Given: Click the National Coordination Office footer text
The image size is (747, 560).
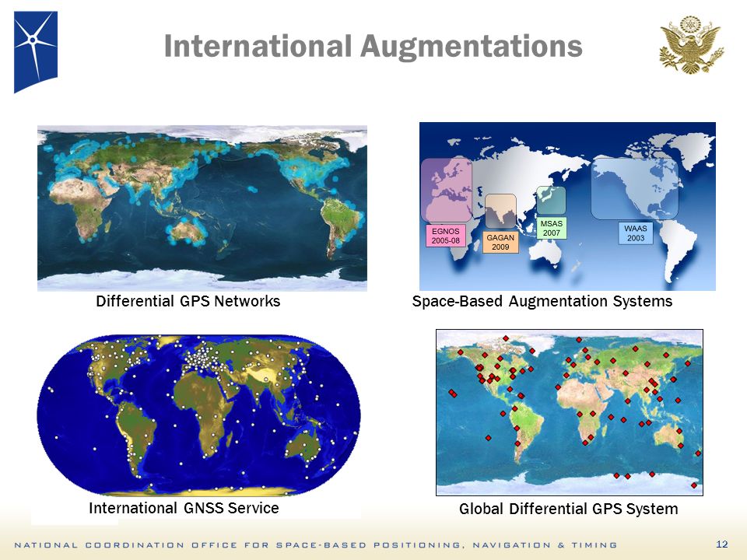Looking at the screenshot, I should tap(316, 544).
